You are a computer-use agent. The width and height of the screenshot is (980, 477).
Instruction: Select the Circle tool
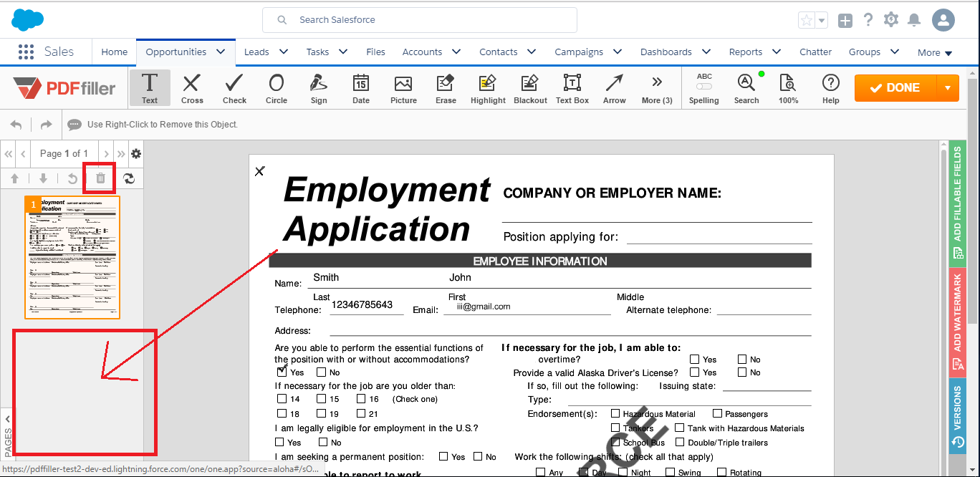point(277,88)
